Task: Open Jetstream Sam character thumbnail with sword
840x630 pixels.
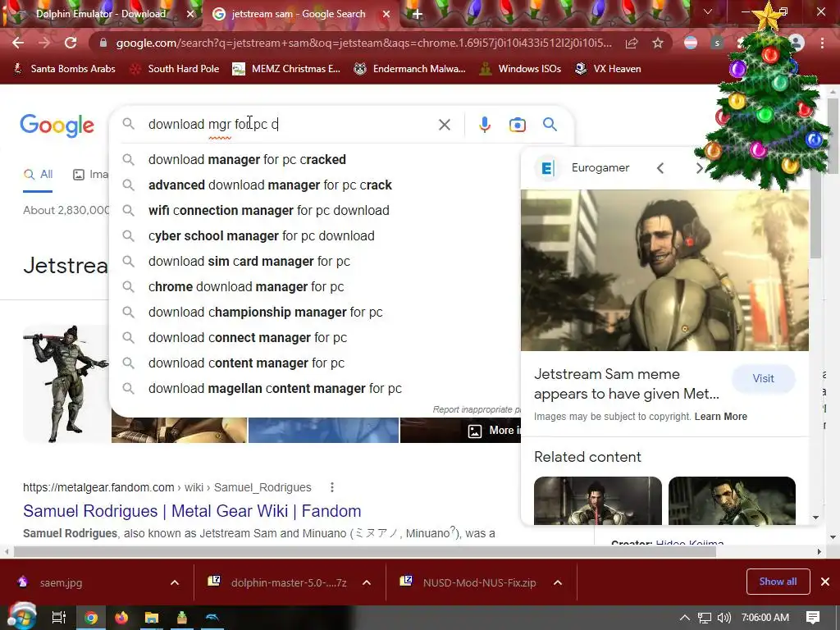Action: [66, 384]
